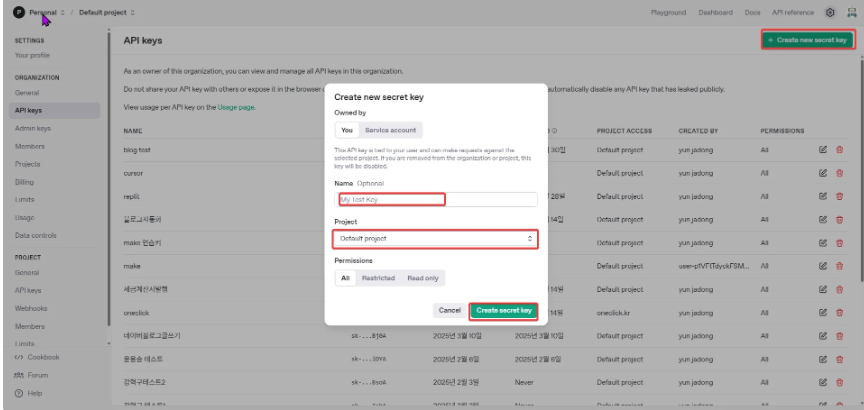Go to Your profile settings
The height and width of the screenshot is (410, 864).
tap(32, 55)
